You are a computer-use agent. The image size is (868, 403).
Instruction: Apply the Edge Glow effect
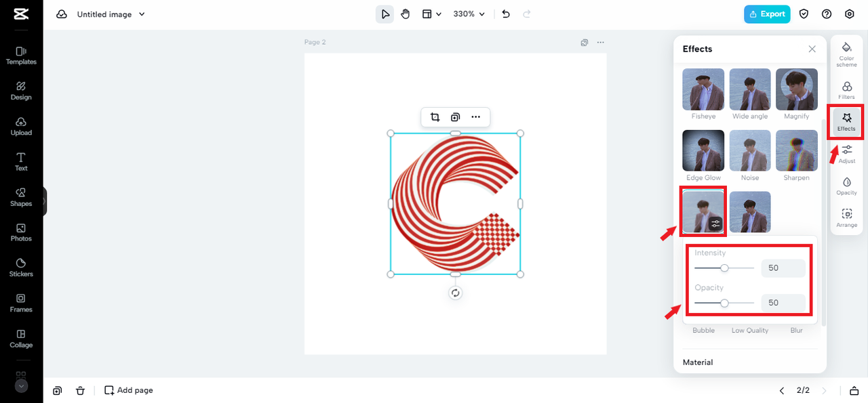click(703, 150)
